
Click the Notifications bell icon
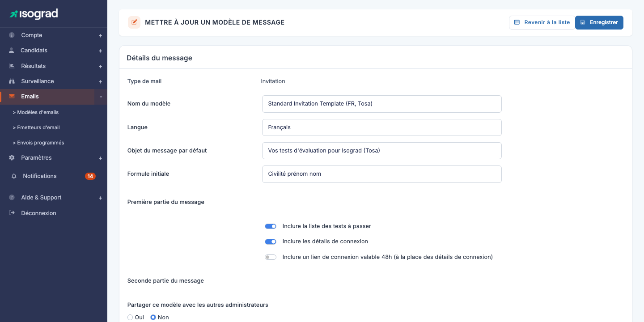point(14,176)
